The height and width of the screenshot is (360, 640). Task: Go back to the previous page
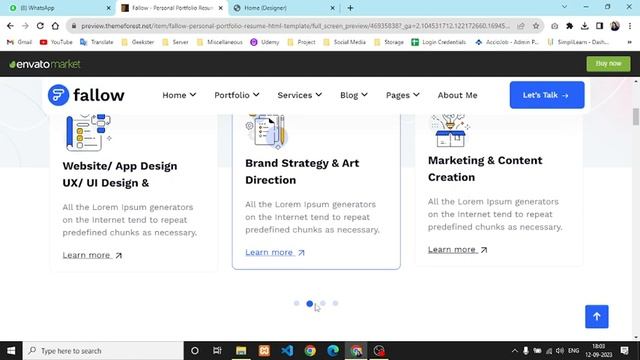10,26
